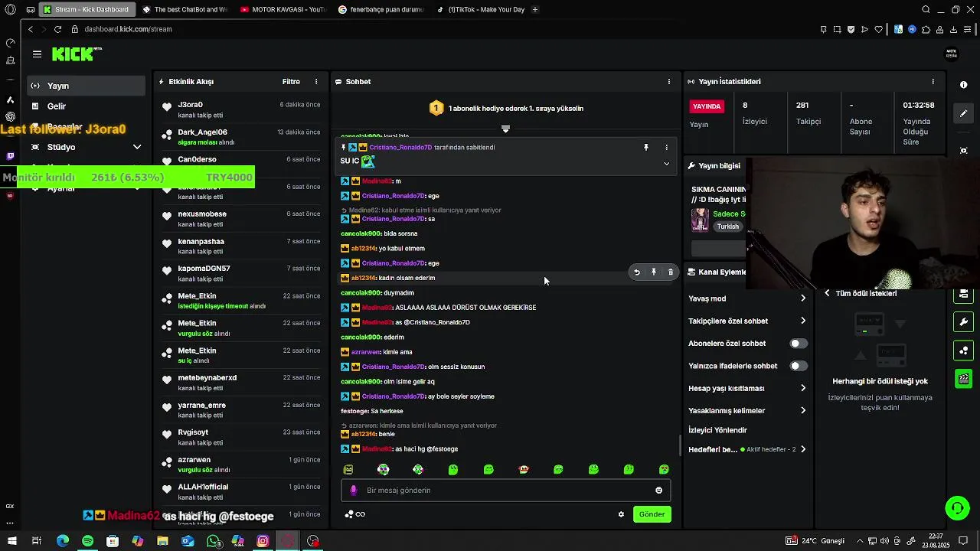Select Yayın in left sidebar
980x551 pixels.
86,86
